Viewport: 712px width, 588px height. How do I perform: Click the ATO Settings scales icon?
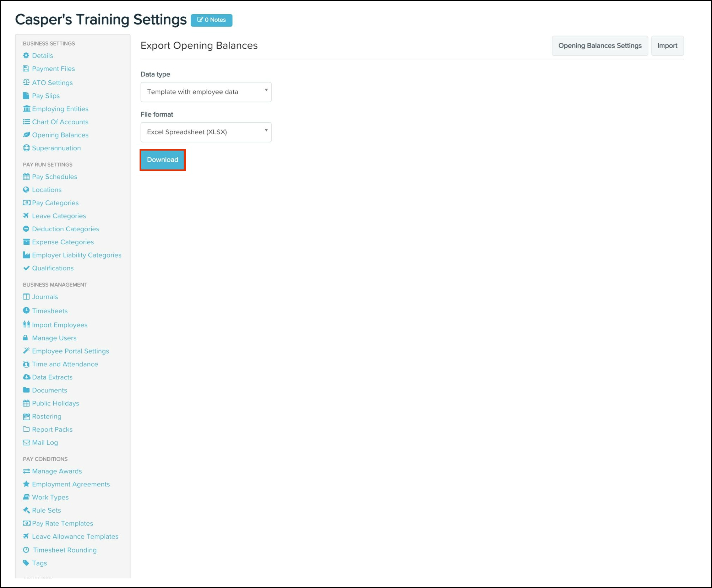[26, 82]
